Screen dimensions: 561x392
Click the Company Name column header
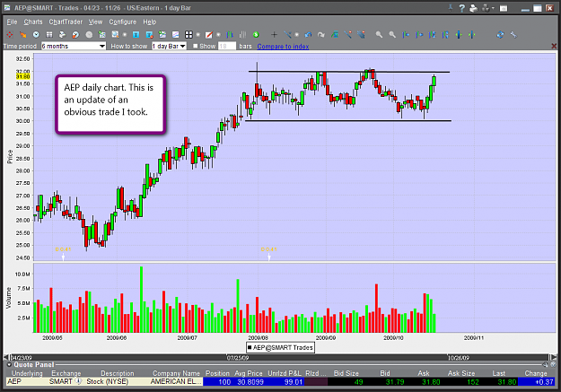(176, 373)
